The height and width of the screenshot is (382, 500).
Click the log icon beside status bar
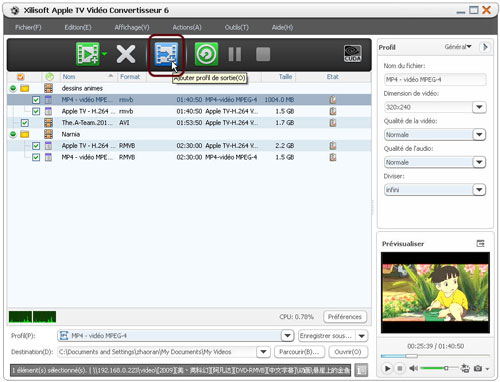pyautogui.click(x=361, y=370)
